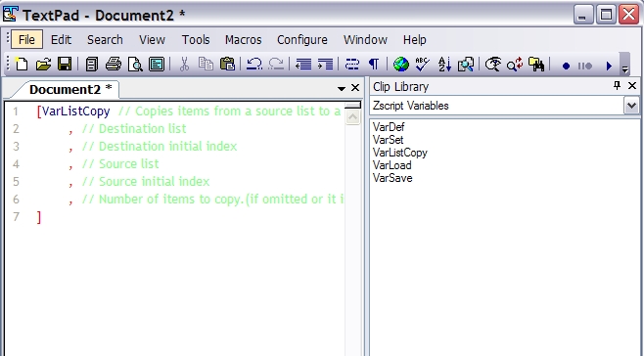Select VarSet clip entry
This screenshot has width=644, height=356.
(x=389, y=140)
